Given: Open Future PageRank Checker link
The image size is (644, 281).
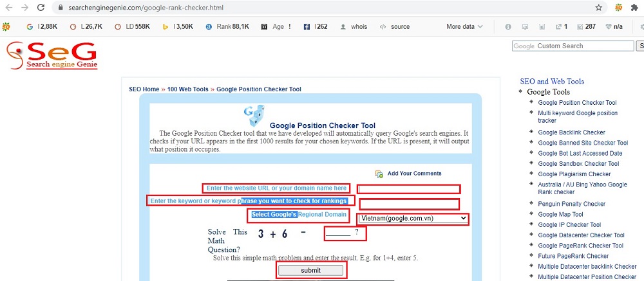Looking at the screenshot, I should tap(573, 256).
